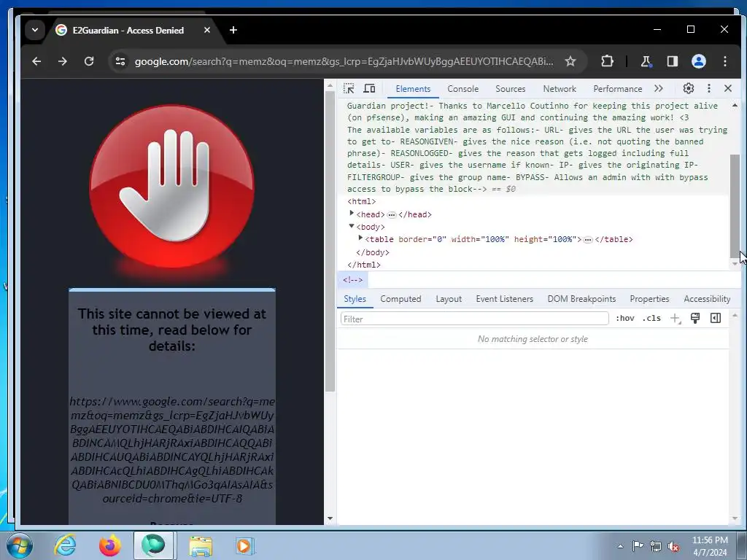The width and height of the screenshot is (747, 560).
Task: Expand the table element node
Action: (x=360, y=238)
